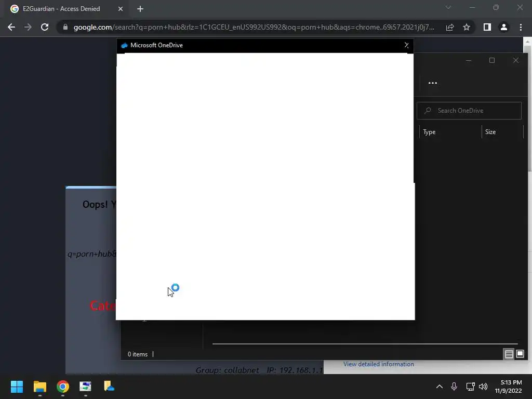Viewport: 532px width, 399px height.
Task: Open Google Chrome from the taskbar
Action: pyautogui.click(x=63, y=387)
